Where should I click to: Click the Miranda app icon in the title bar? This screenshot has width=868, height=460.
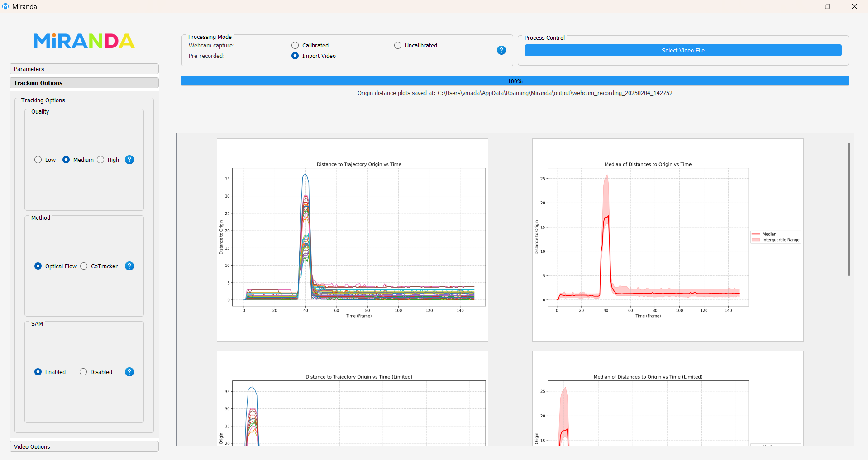(5, 6)
